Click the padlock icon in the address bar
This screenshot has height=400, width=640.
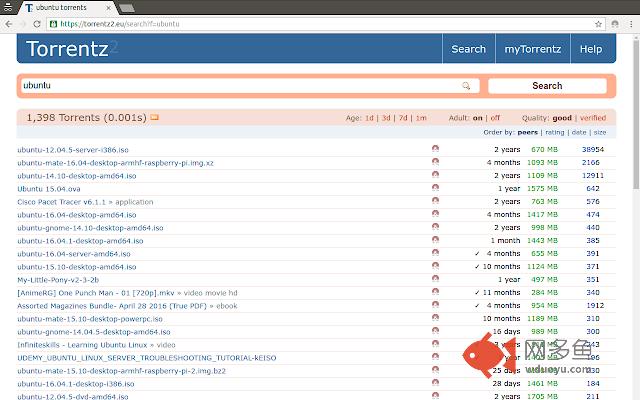pyautogui.click(x=53, y=24)
